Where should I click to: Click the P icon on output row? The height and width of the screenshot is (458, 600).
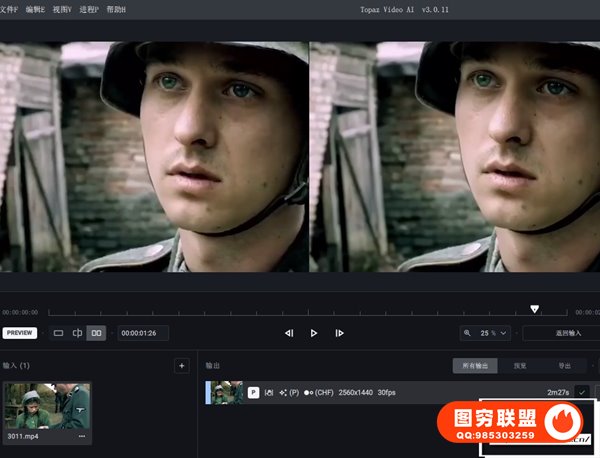pos(253,393)
